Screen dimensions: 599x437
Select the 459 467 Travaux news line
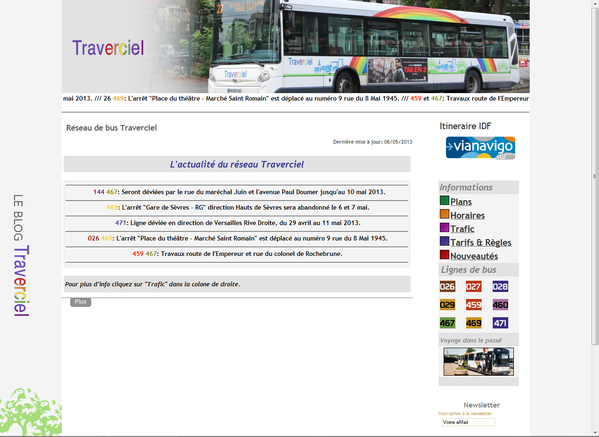(x=237, y=254)
